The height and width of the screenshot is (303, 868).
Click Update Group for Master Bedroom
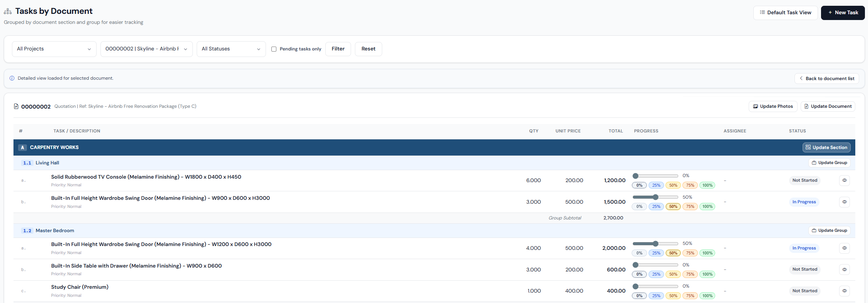pos(829,231)
